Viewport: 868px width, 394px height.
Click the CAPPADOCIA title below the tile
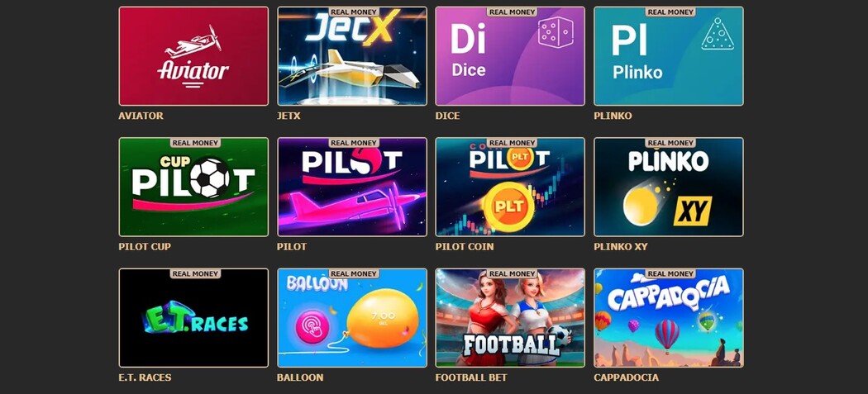click(x=626, y=377)
